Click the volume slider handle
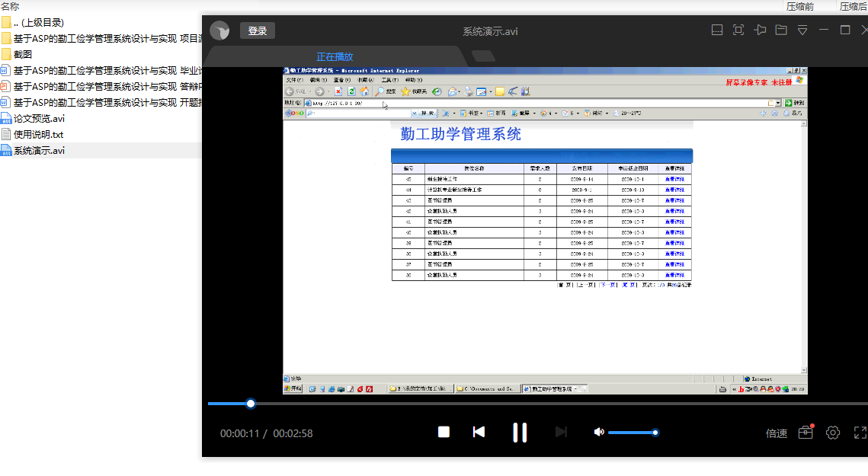Viewport: 868px width, 476px height. click(655, 433)
